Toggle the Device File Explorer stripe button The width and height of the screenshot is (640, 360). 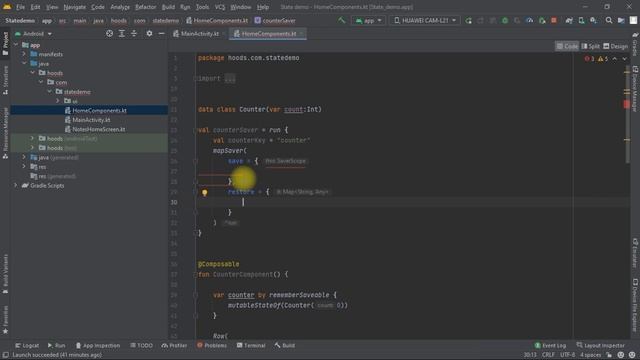[635, 305]
